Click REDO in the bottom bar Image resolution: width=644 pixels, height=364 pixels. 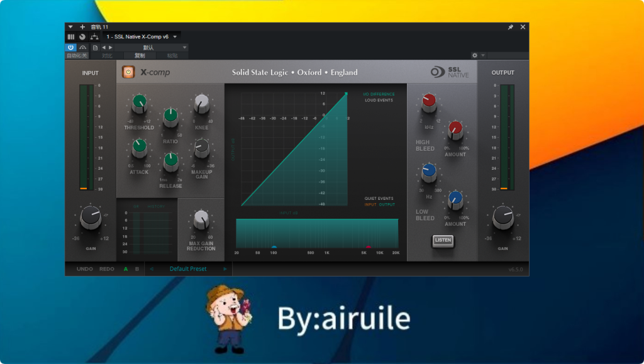[107, 269]
